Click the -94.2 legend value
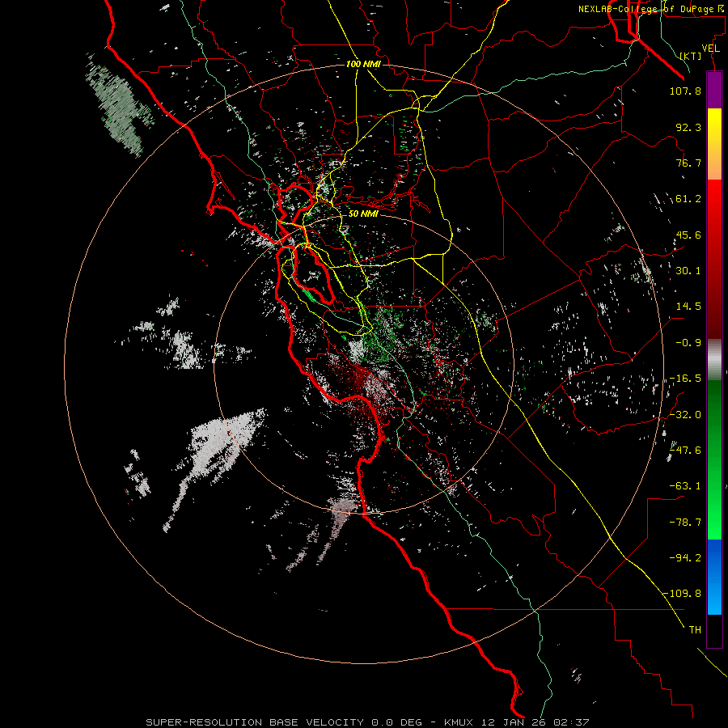The width and height of the screenshot is (728, 728). 685,557
